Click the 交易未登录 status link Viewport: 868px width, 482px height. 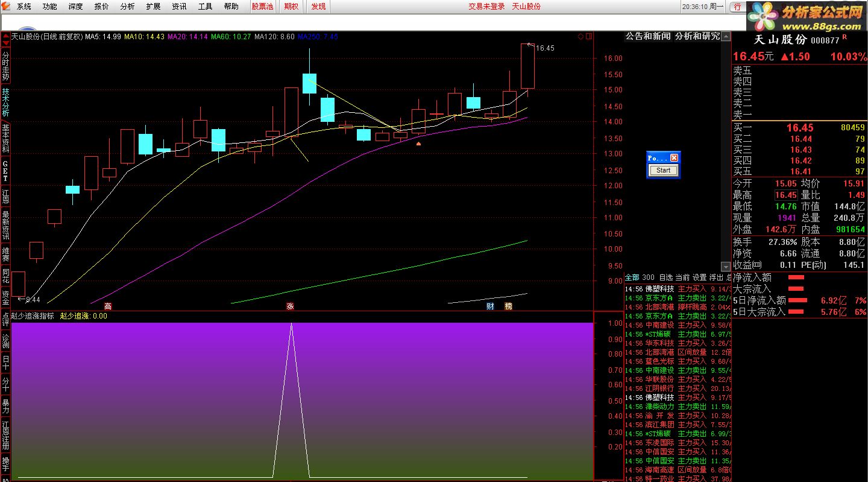[x=486, y=7]
